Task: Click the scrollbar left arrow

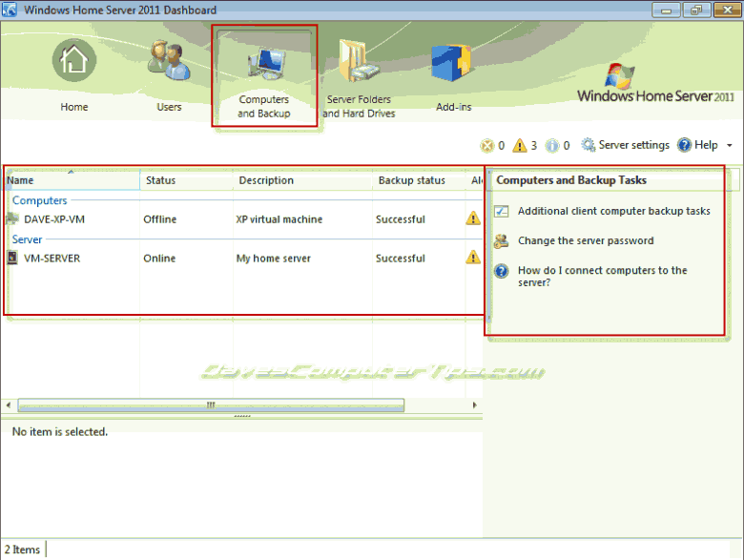Action: pyautogui.click(x=9, y=404)
